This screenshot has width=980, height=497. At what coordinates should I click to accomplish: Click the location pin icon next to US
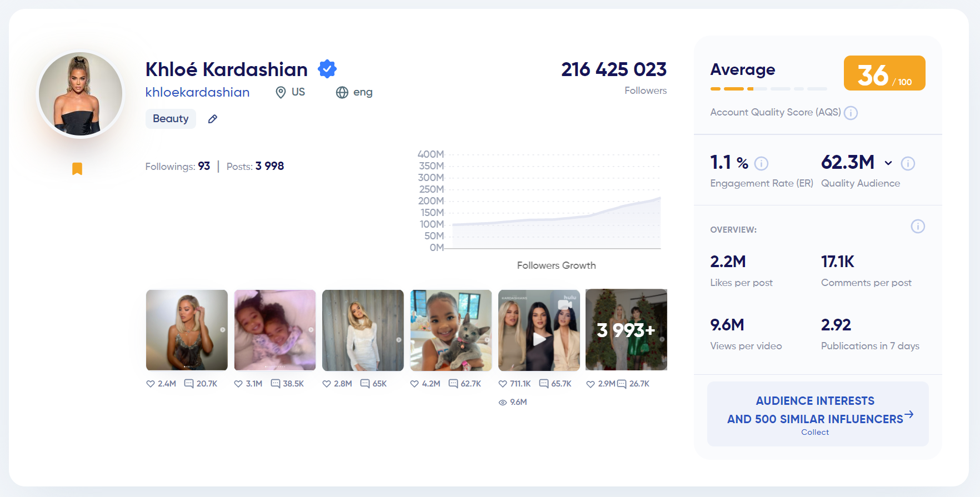(281, 92)
